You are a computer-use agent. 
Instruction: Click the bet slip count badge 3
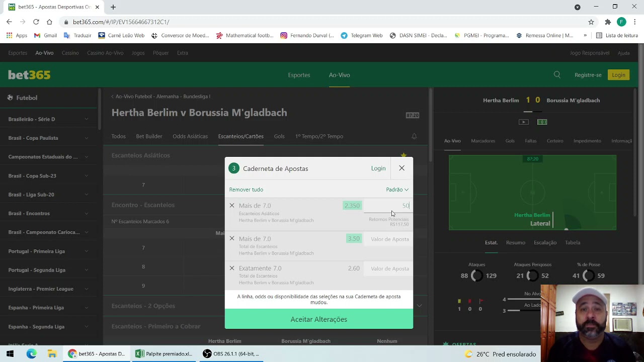click(233, 168)
